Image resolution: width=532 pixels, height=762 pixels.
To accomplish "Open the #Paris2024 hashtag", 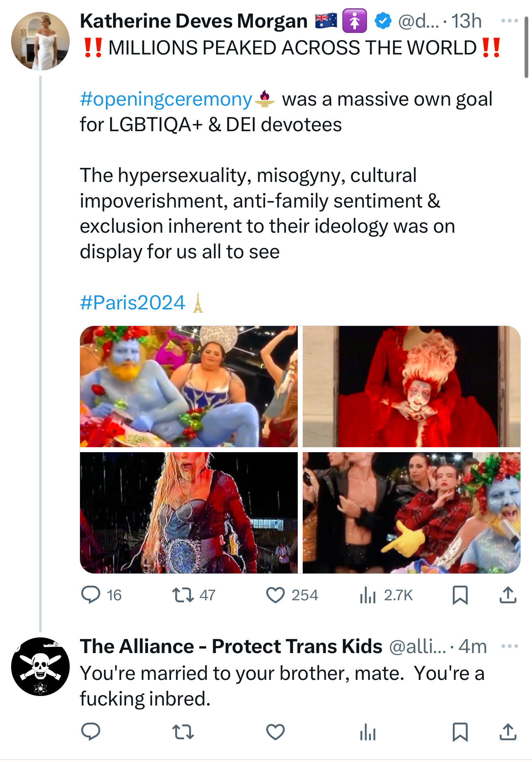I will click(132, 303).
